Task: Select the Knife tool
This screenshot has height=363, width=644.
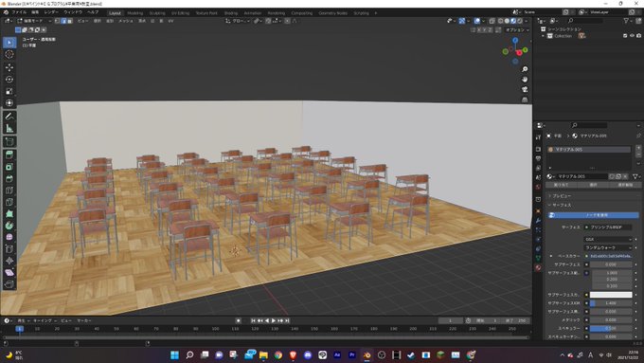Action: (9, 202)
